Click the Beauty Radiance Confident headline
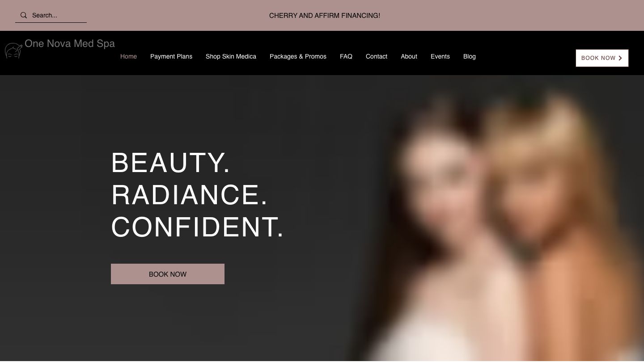Screen dimensions: 644x362 point(197,194)
